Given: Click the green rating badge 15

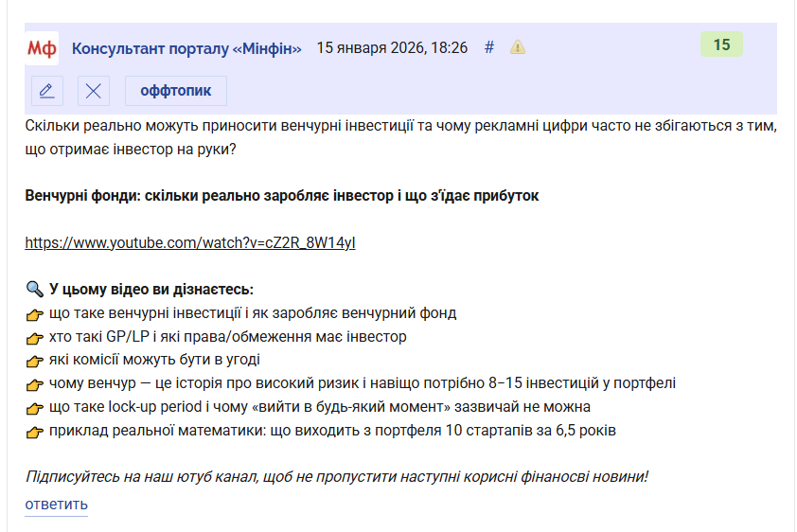Looking at the screenshot, I should (x=721, y=44).
